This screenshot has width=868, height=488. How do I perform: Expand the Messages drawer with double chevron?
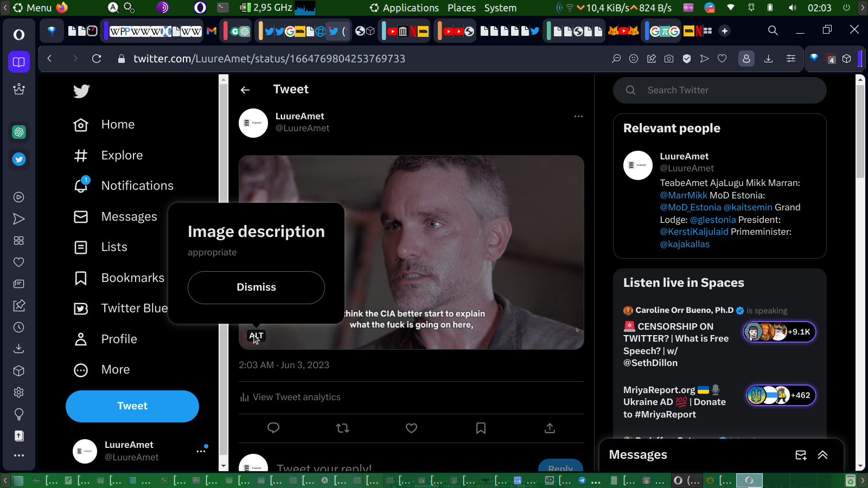click(823, 455)
